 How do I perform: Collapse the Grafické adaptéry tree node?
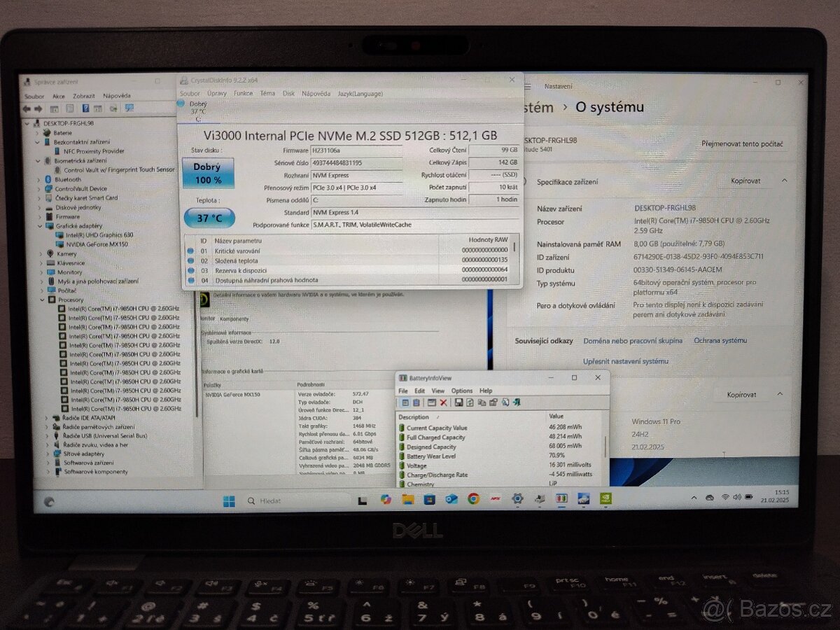point(39,225)
